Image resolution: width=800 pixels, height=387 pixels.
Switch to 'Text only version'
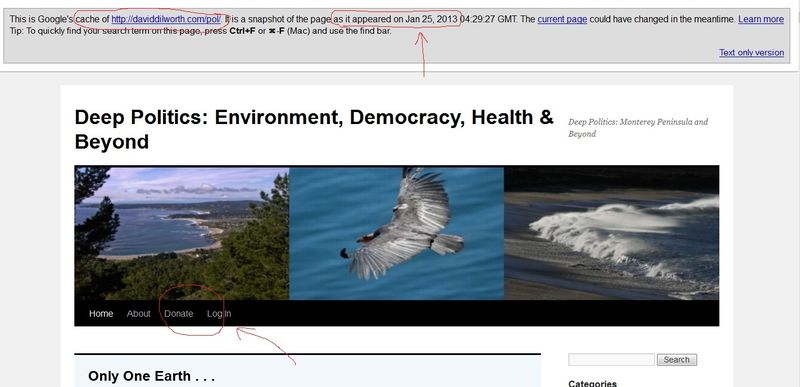(751, 53)
